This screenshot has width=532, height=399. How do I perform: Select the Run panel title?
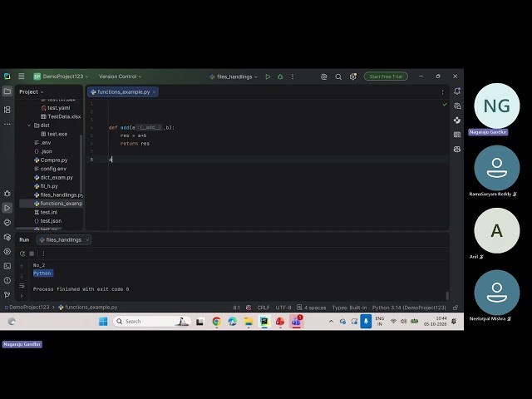(x=24, y=240)
